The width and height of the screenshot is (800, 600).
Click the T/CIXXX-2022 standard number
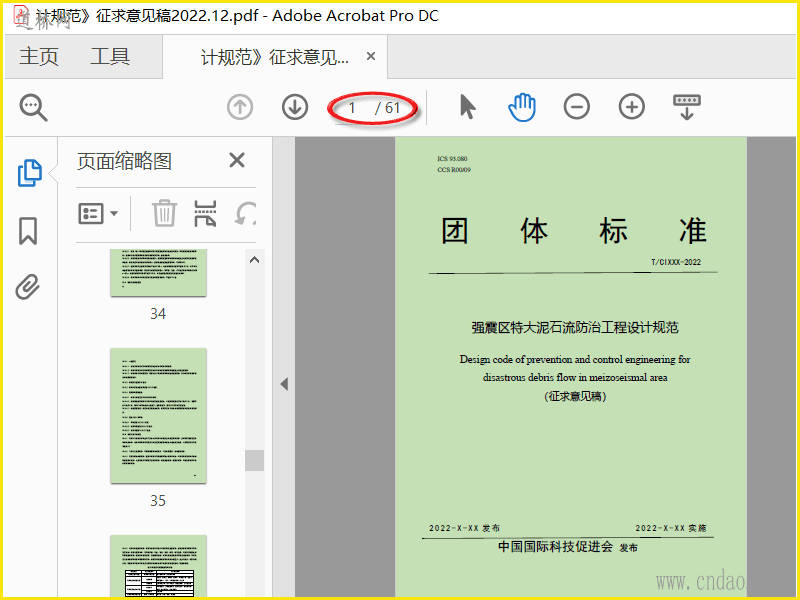coord(676,262)
